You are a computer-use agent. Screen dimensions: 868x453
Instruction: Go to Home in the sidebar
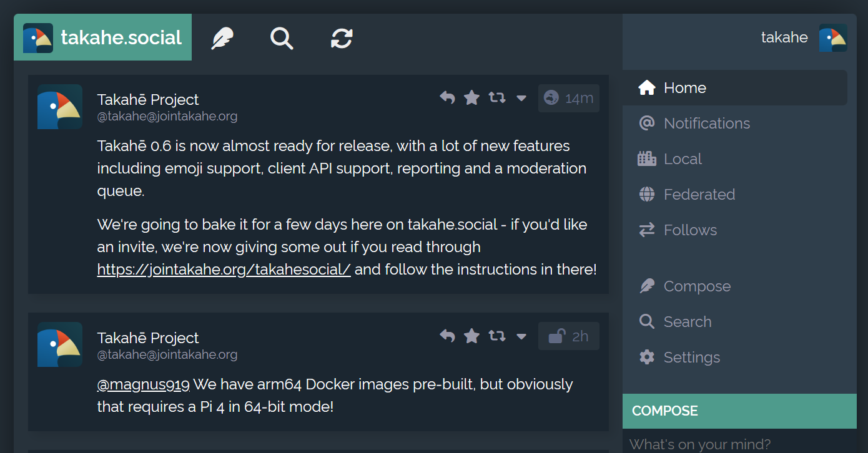click(735, 88)
